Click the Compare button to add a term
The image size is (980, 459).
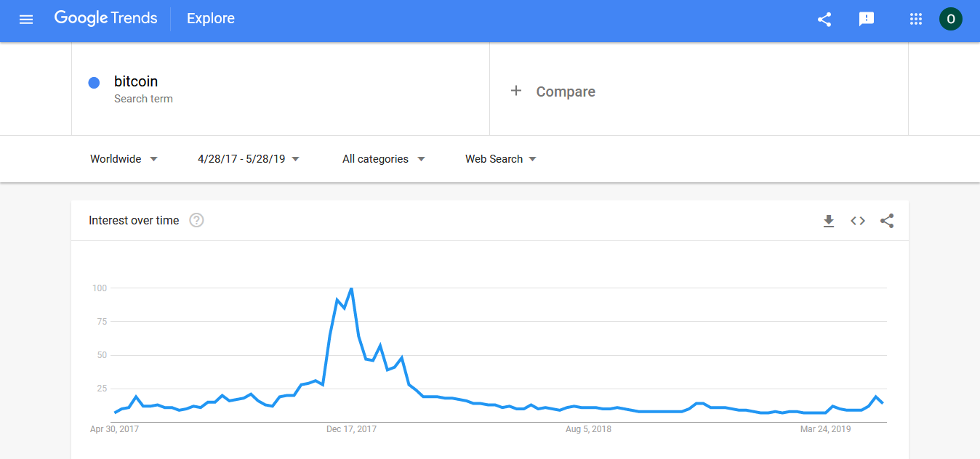(x=553, y=92)
